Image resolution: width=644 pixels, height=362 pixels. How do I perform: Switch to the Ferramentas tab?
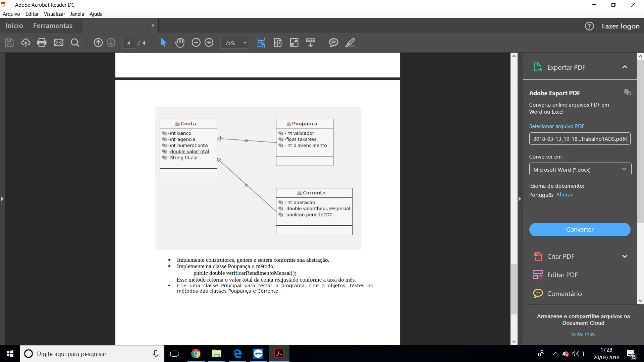[53, 26]
